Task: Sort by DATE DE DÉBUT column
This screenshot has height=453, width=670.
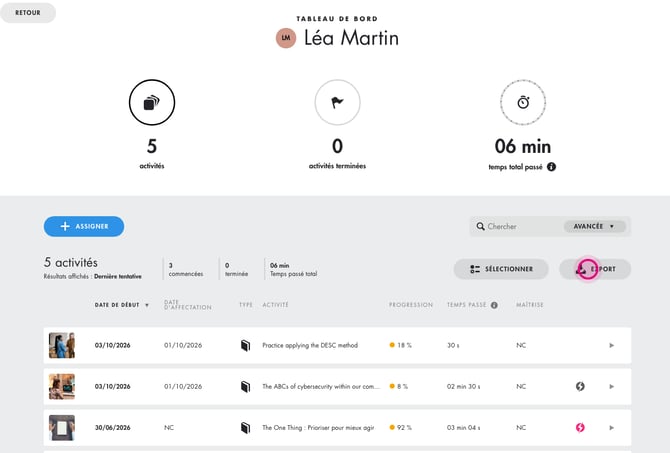Action: [122, 305]
